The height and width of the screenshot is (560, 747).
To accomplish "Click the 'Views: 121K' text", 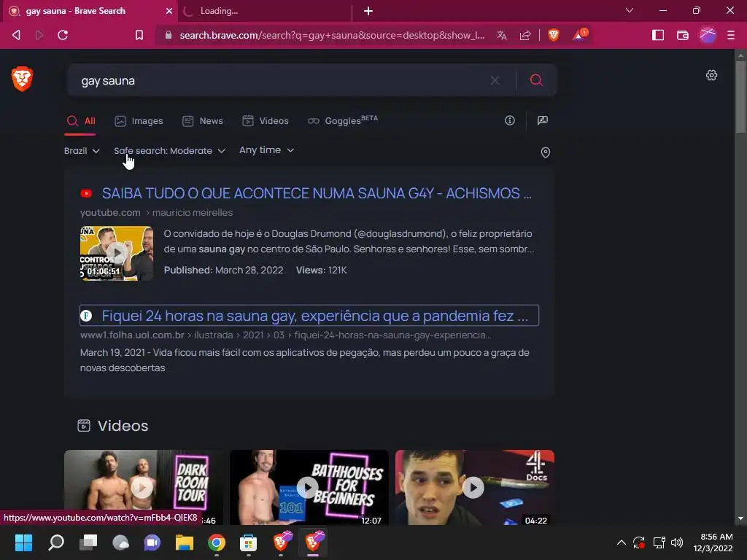I will point(322,270).
